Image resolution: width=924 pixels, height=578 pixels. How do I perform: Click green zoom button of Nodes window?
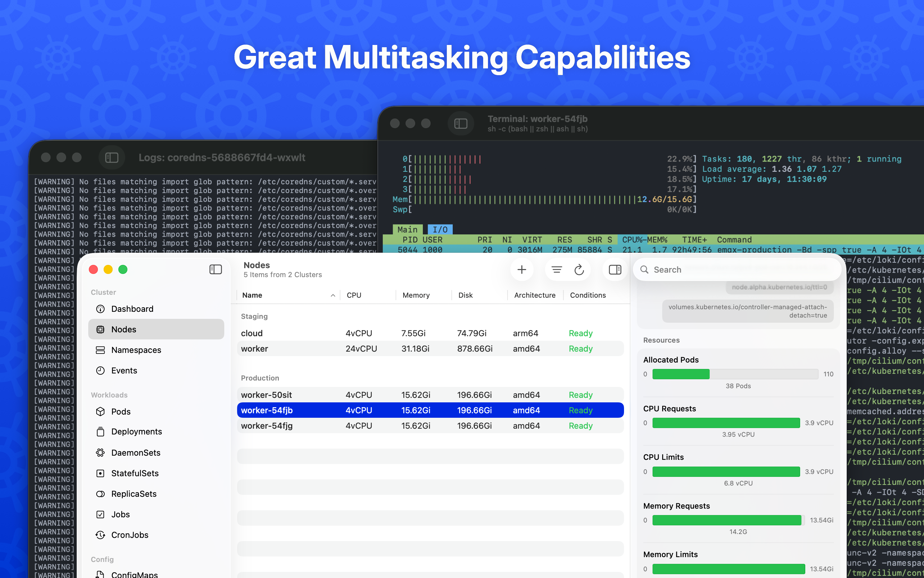pyautogui.click(x=123, y=269)
